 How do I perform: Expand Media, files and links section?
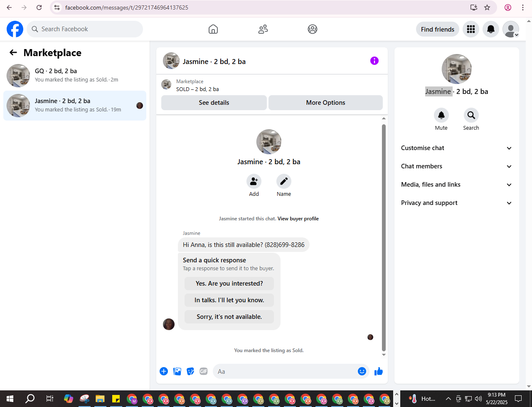(x=456, y=185)
